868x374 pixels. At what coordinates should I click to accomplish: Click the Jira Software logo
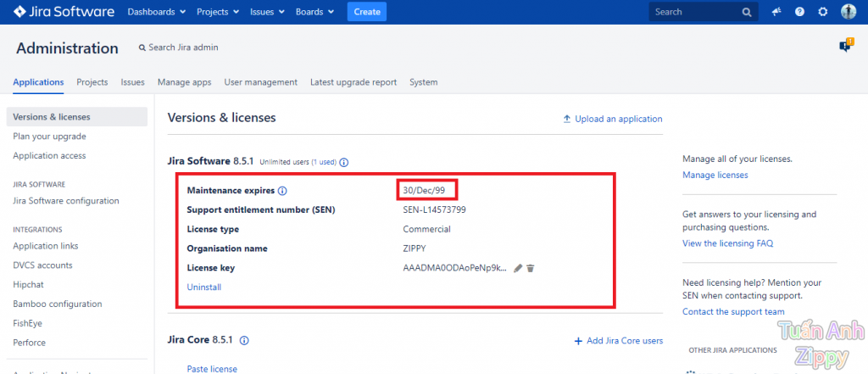[64, 12]
